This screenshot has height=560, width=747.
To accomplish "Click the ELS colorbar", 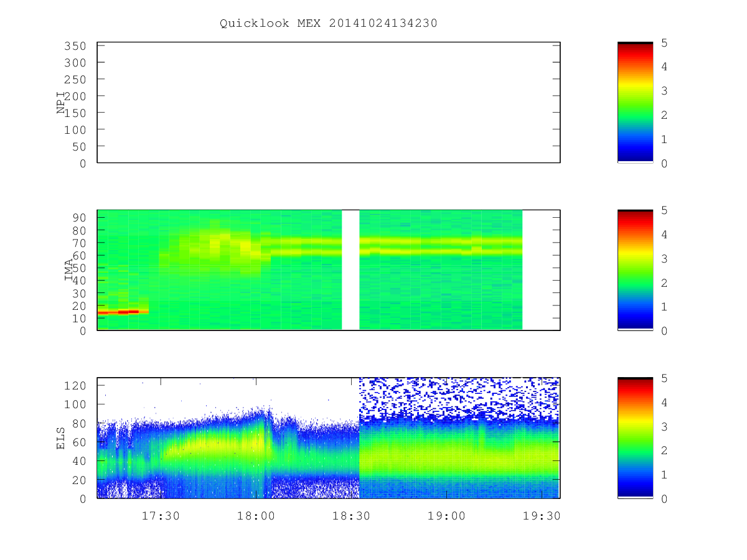I will (635, 438).
